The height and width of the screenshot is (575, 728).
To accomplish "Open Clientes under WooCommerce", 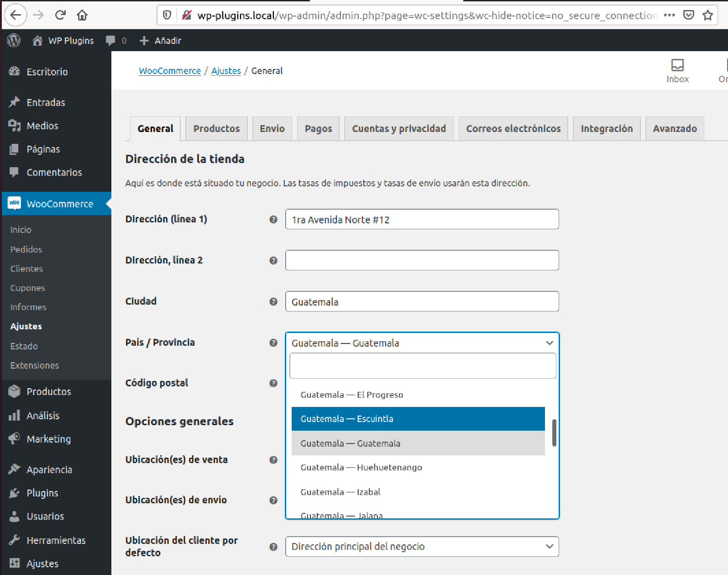I will [26, 269].
